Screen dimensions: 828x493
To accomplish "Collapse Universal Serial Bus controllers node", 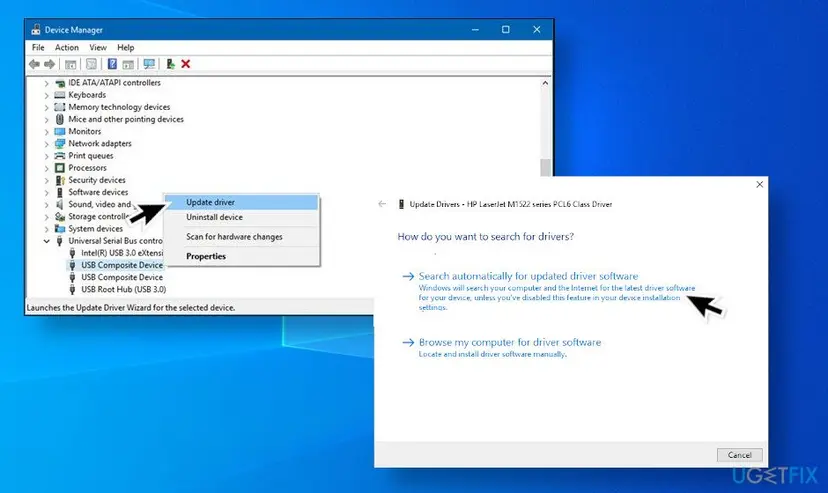I will [46, 241].
